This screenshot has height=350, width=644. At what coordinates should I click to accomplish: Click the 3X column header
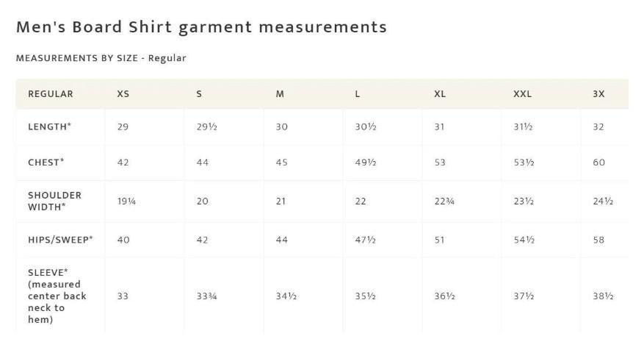pos(598,94)
